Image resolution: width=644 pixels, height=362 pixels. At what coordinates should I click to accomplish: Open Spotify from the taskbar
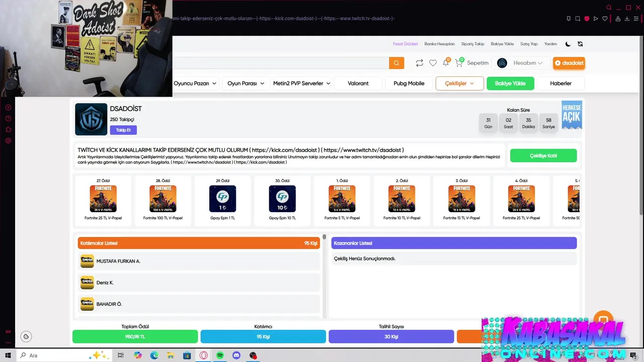point(220,355)
